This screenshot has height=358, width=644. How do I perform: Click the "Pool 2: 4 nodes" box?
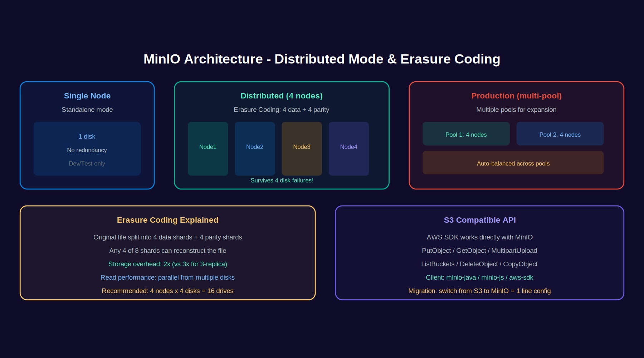(x=560, y=134)
